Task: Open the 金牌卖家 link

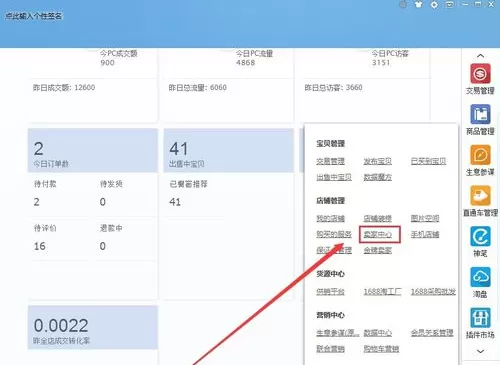Action: pyautogui.click(x=378, y=250)
